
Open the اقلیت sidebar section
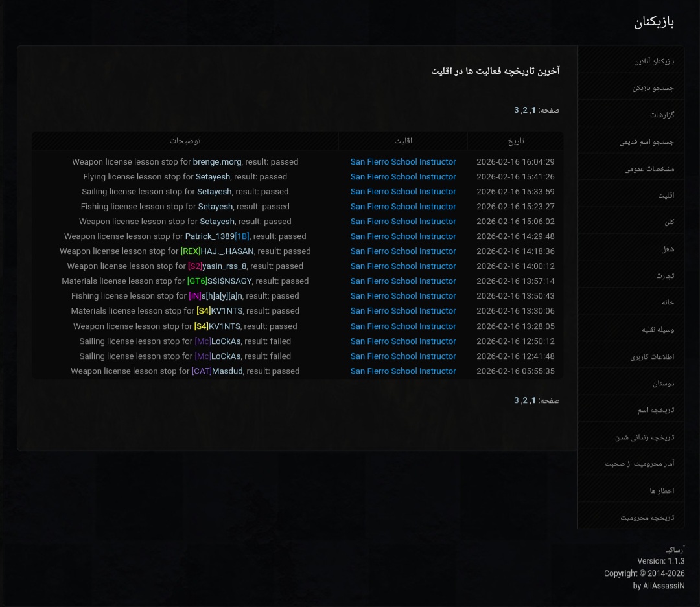tap(632, 194)
